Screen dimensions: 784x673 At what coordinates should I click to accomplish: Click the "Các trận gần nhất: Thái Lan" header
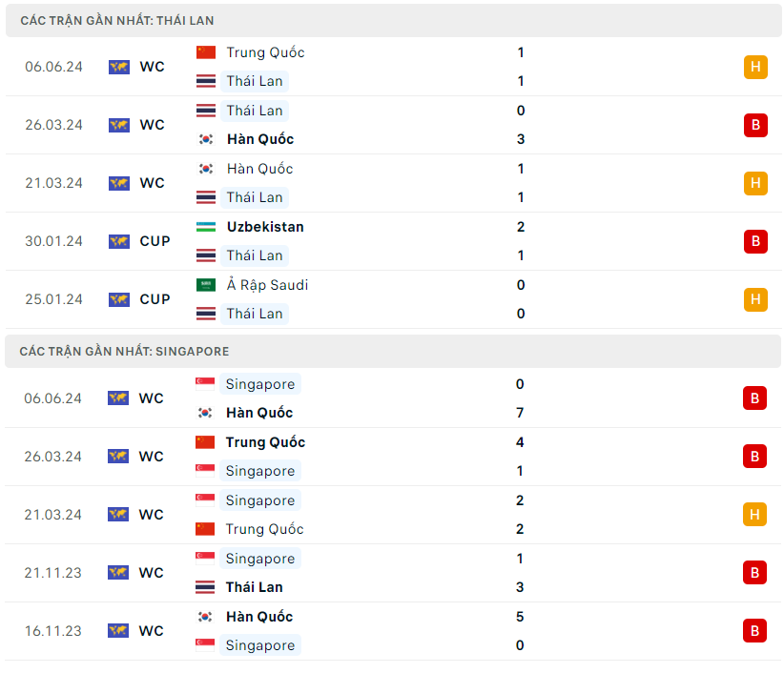(117, 20)
